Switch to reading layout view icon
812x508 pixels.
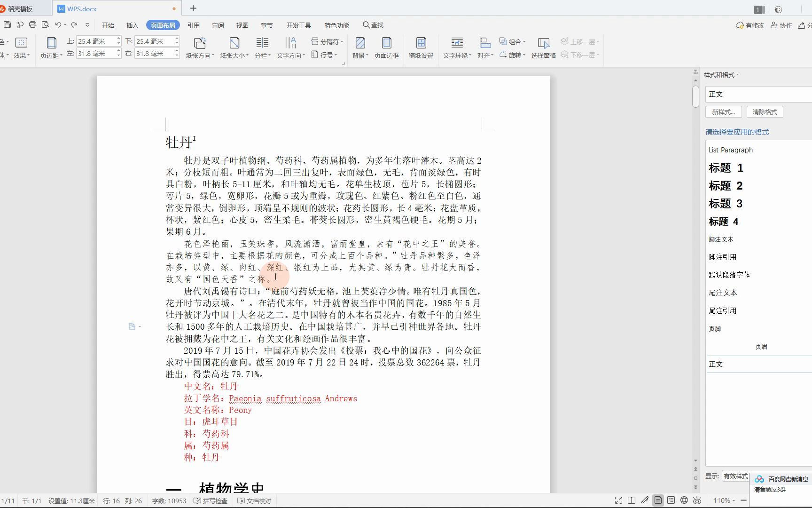click(632, 500)
